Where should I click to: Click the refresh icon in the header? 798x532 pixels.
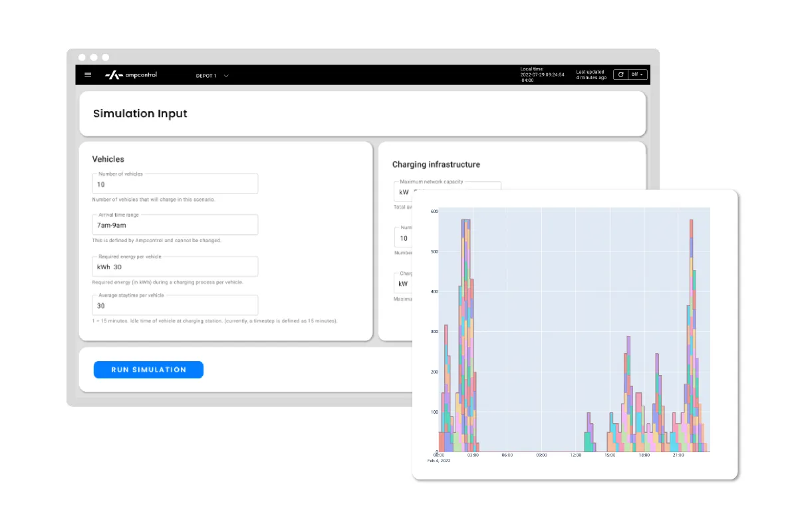click(x=620, y=74)
